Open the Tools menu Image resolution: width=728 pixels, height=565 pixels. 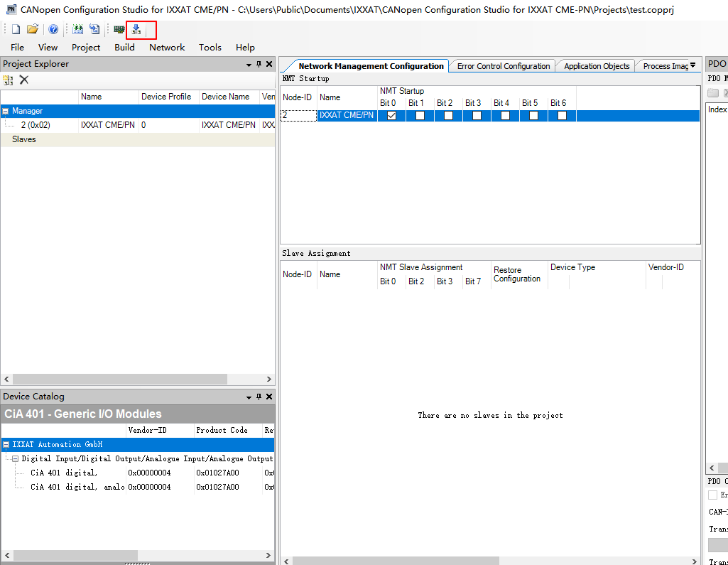[x=210, y=48]
